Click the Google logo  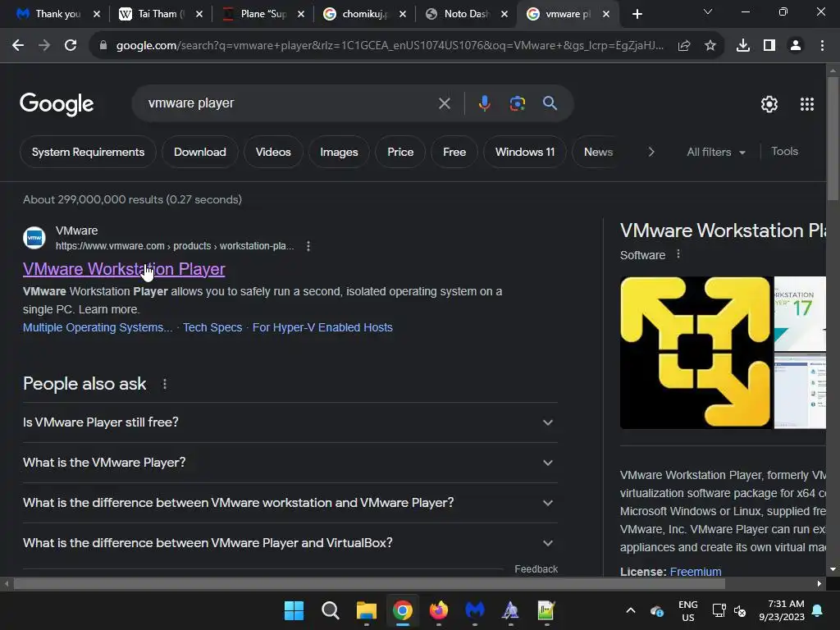(x=57, y=104)
